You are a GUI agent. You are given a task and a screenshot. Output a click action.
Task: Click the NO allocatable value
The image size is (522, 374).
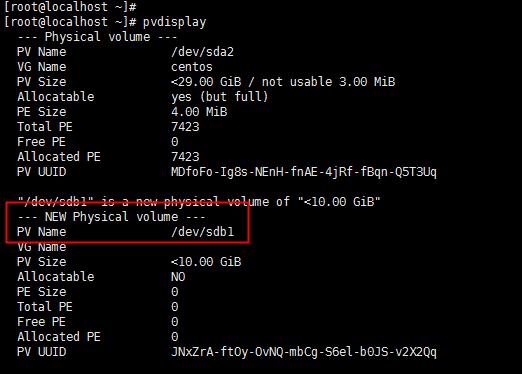[178, 277]
